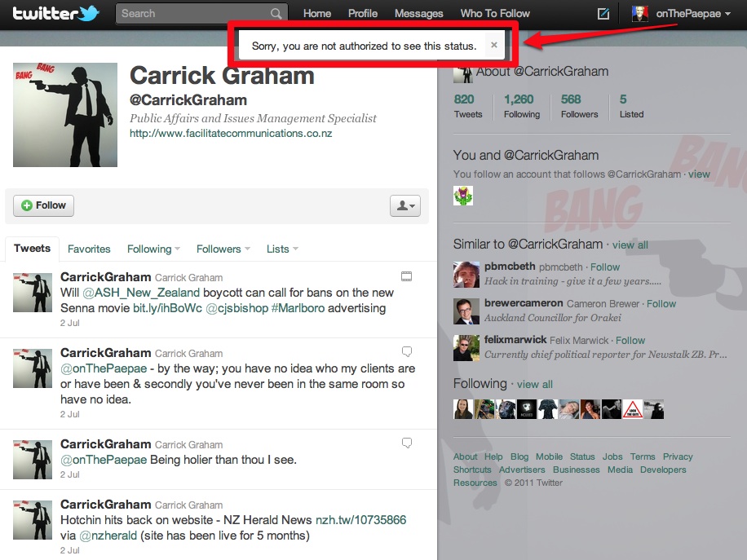Click the @cjsbishop mention

236,308
